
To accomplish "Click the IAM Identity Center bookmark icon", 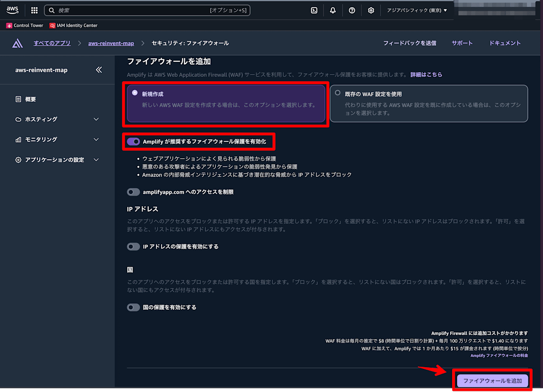I will coord(52,26).
